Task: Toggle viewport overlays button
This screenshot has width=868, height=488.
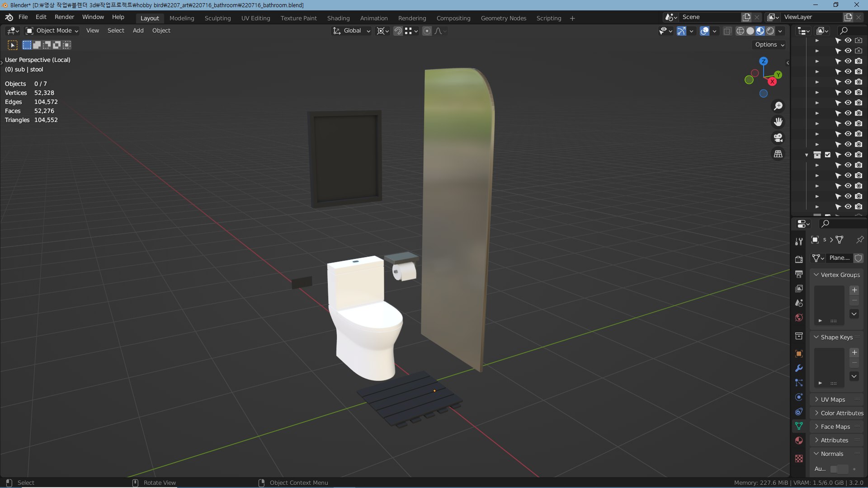Action: point(704,31)
